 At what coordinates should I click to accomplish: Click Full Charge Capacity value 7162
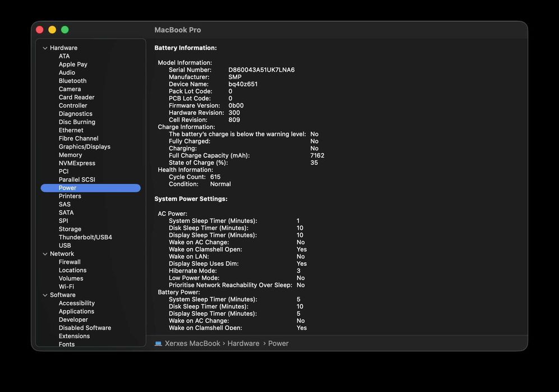click(317, 156)
